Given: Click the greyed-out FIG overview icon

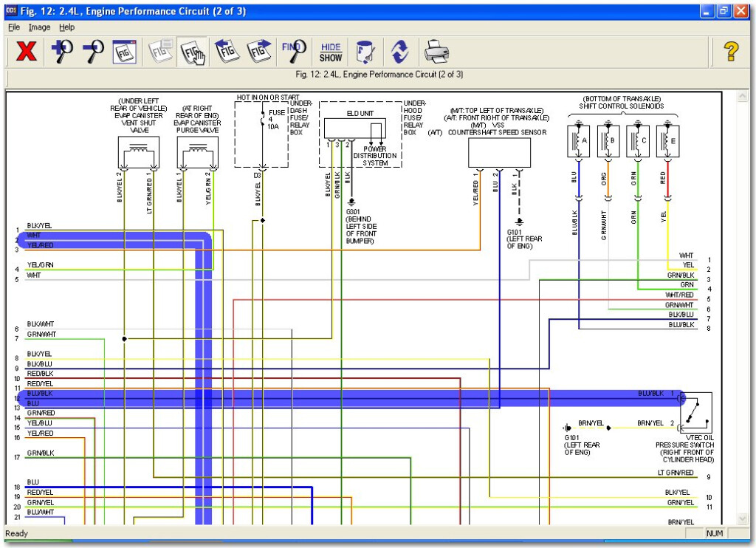Looking at the screenshot, I should (x=161, y=51).
